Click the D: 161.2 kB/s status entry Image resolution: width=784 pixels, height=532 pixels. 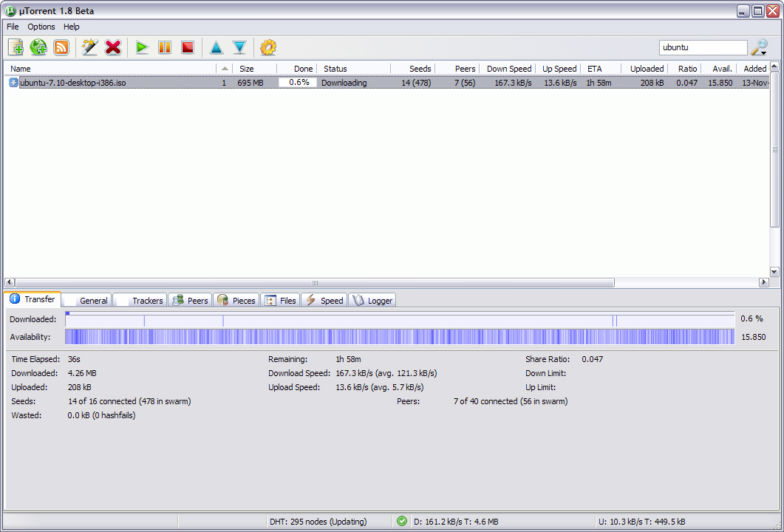(456, 522)
